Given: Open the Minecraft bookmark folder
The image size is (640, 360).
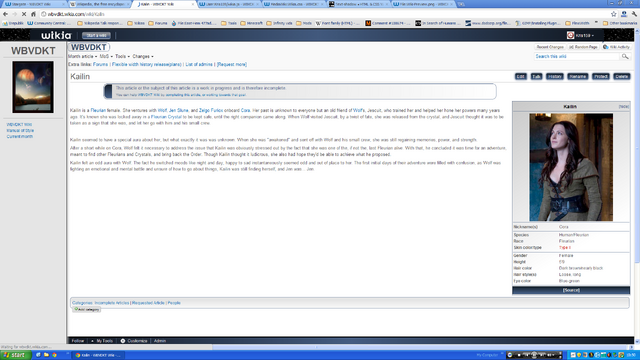Looking at the screenshot, I should [251, 23].
